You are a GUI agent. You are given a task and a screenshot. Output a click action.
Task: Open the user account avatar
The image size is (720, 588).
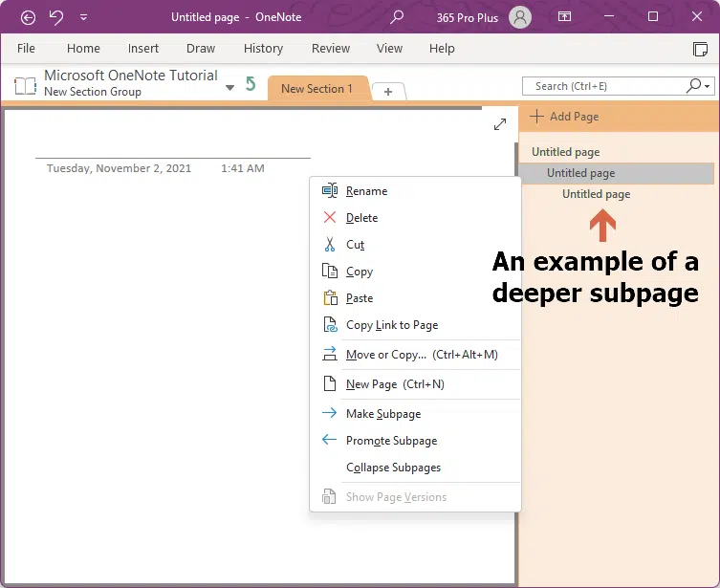point(520,17)
